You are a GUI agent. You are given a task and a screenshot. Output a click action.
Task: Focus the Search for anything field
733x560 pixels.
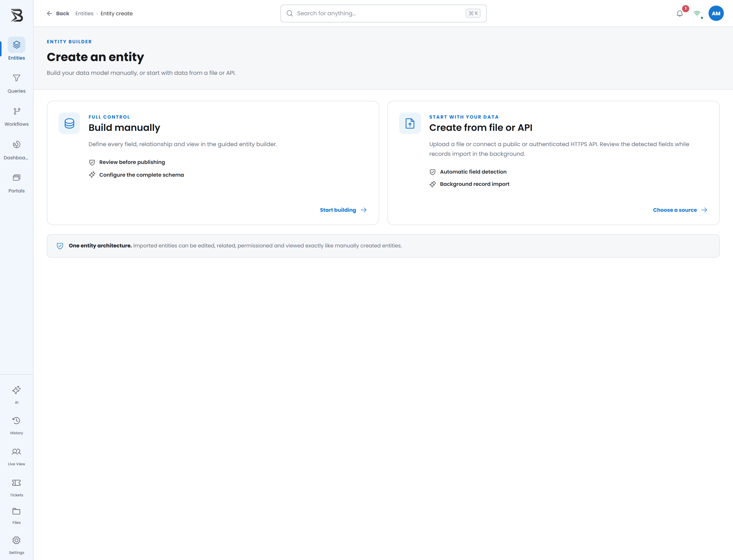383,13
